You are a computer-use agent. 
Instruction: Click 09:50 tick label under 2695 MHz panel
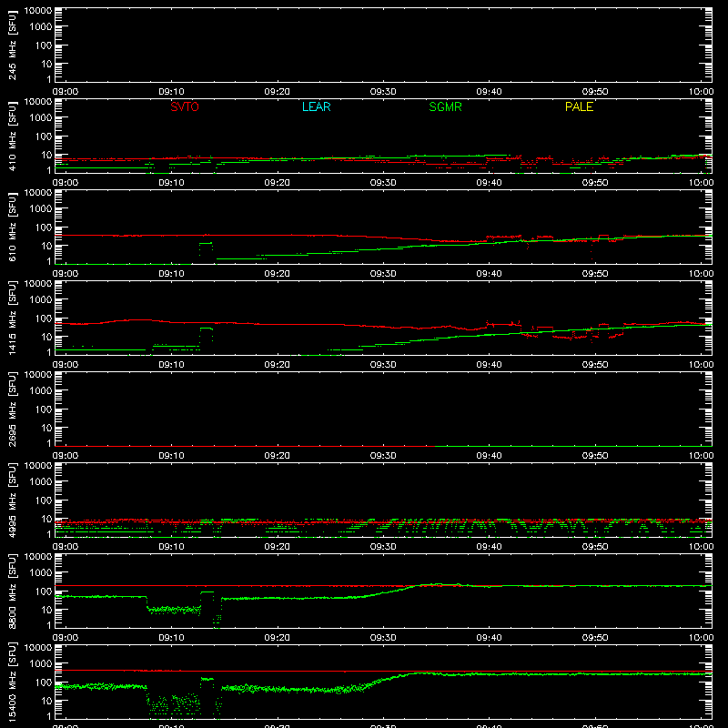tap(595, 456)
